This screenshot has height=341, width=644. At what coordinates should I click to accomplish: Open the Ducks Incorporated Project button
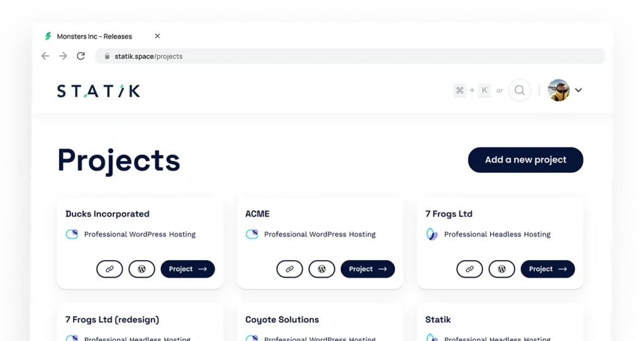(187, 269)
